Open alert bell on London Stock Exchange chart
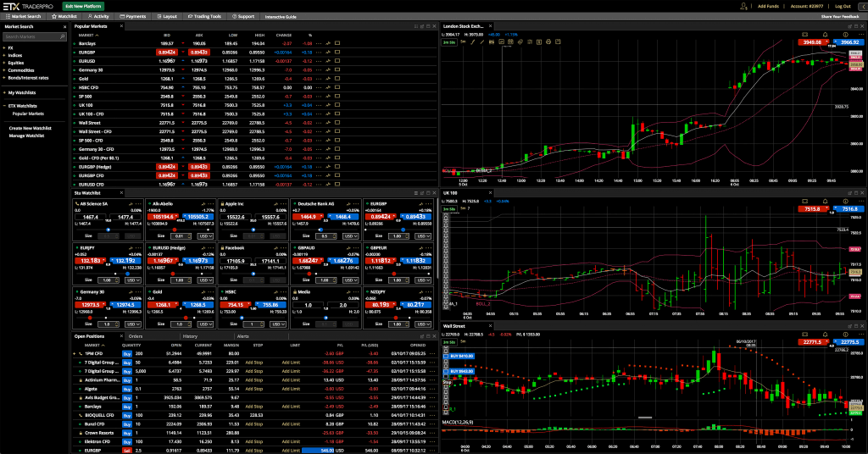This screenshot has height=454, width=868. [825, 34]
